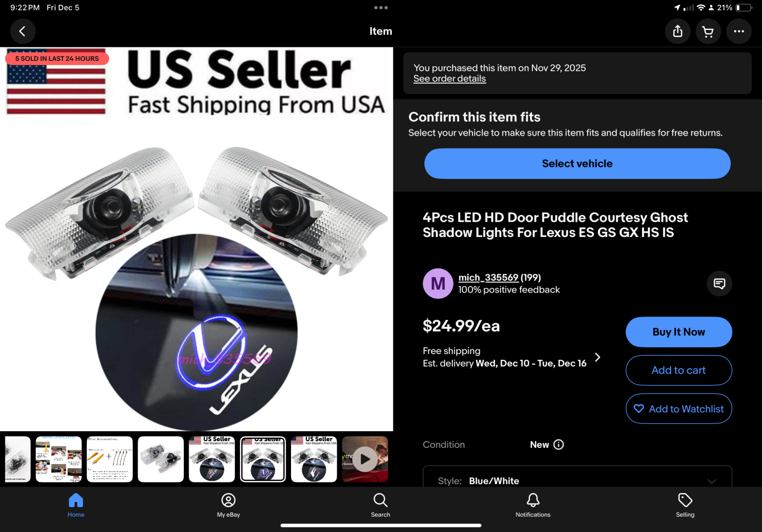The height and width of the screenshot is (532, 762).
Task: Expand the Style Blue/White dropdown
Action: [x=577, y=478]
